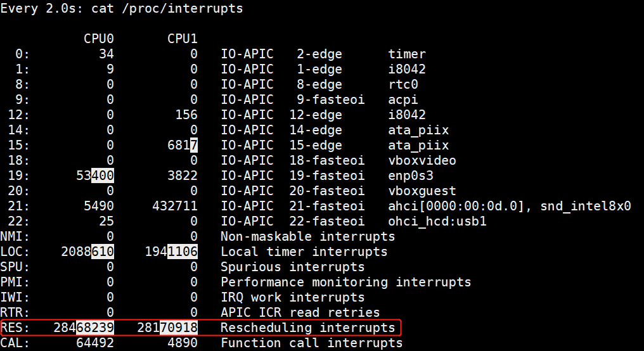Click IO-APIC text in timer row
The width and height of the screenshot is (644, 351).
click(247, 54)
